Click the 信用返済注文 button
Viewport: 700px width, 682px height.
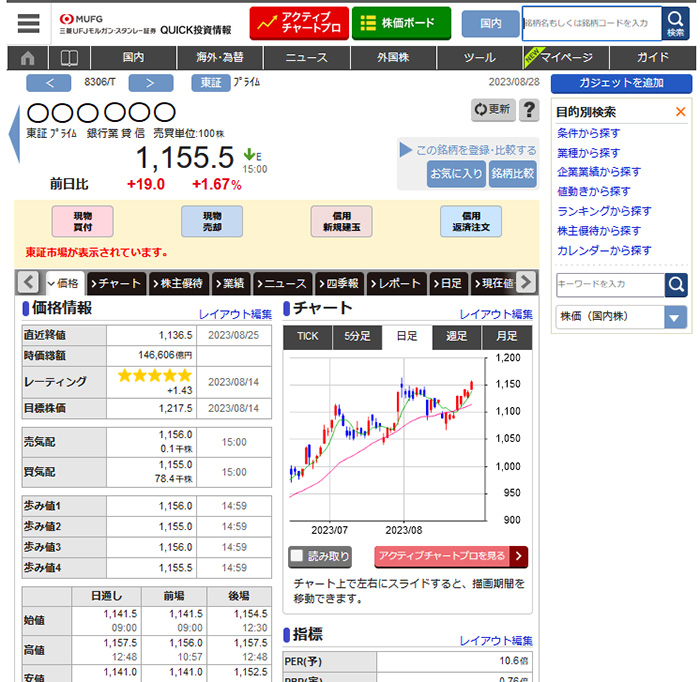pyautogui.click(x=471, y=221)
